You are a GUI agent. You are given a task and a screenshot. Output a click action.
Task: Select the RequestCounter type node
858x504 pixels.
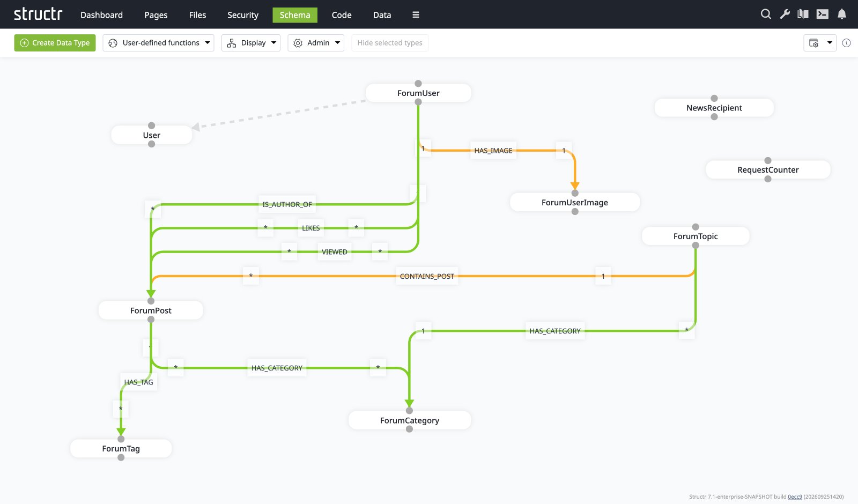[x=768, y=169]
